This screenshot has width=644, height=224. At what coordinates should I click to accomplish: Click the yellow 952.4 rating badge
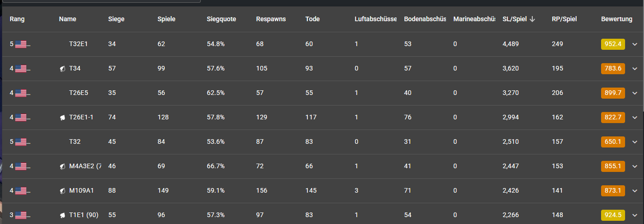pos(613,44)
